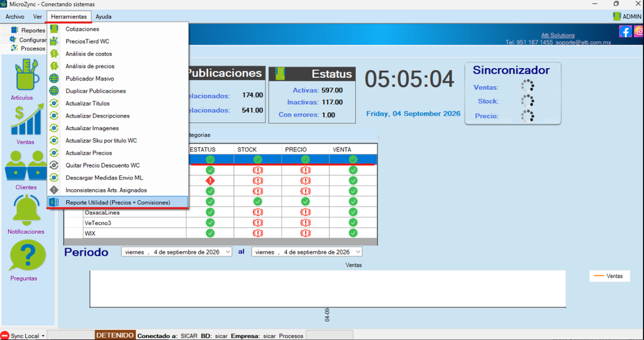Click the Quitar Precio Descuento WC icon
This screenshot has width=644, height=340.
pos(54,165)
